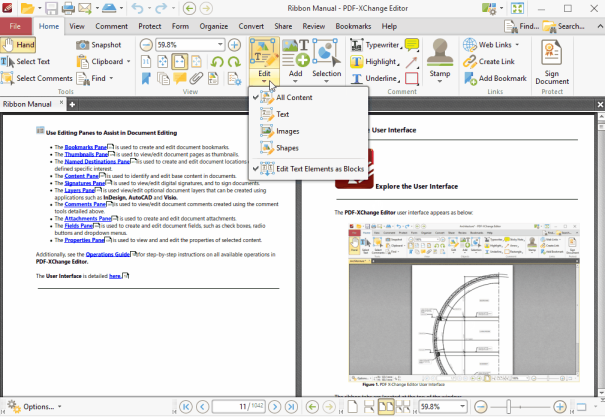Select the Arrow annotation tool

[412, 62]
